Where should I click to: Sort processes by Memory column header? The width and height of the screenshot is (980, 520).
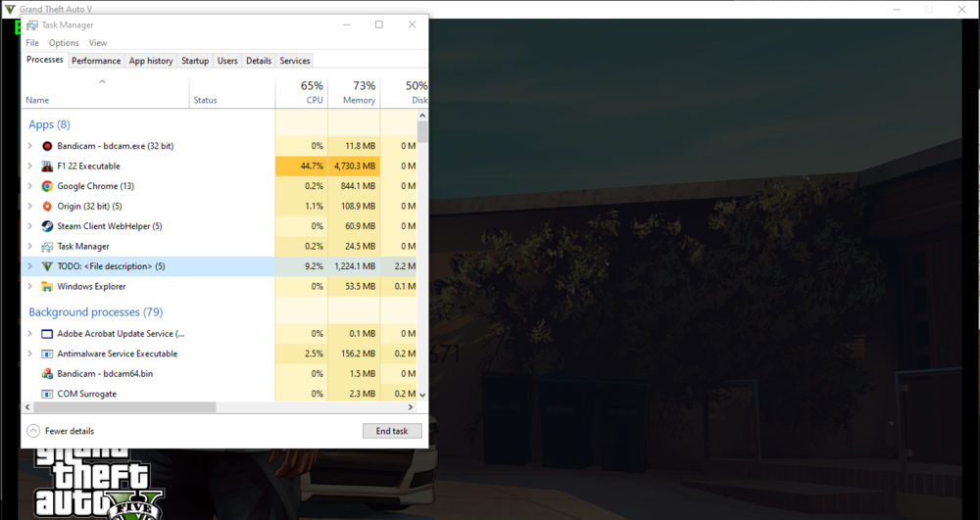pyautogui.click(x=354, y=93)
